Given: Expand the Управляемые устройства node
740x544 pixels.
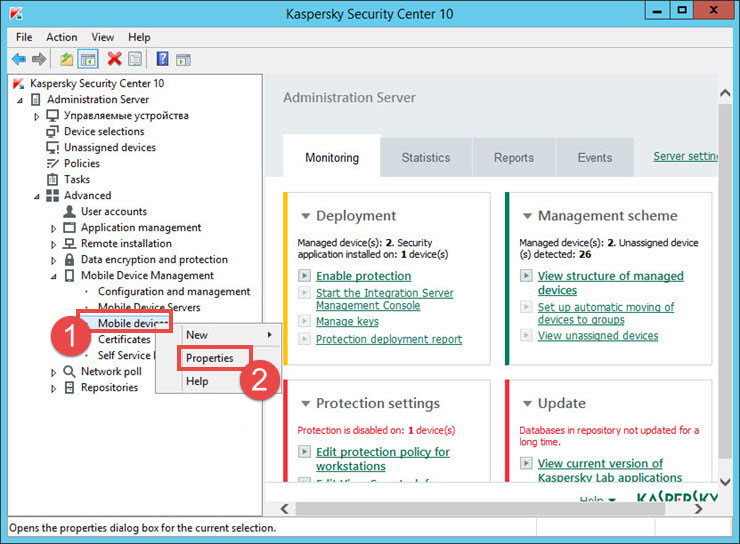Looking at the screenshot, I should (36, 116).
